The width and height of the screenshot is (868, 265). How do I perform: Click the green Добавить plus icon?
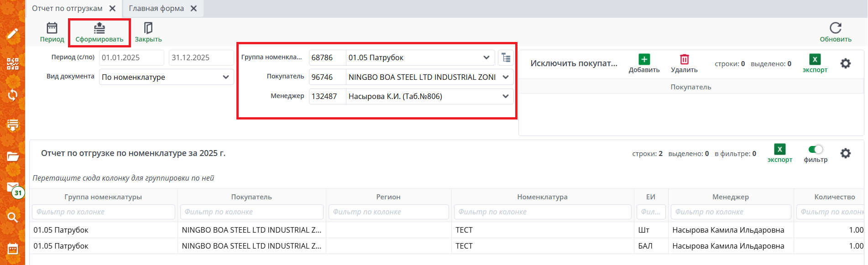tap(644, 59)
